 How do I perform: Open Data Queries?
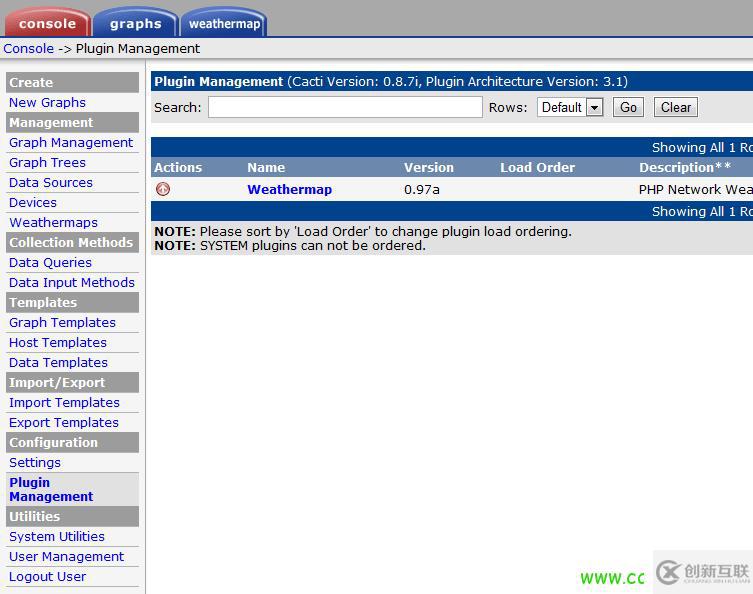point(50,263)
